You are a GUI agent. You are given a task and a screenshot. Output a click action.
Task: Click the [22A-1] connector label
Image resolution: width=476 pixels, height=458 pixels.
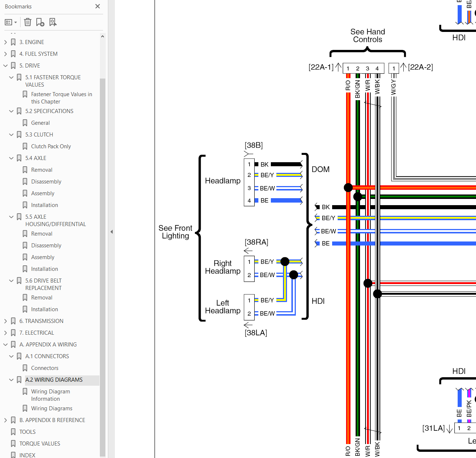point(321,67)
